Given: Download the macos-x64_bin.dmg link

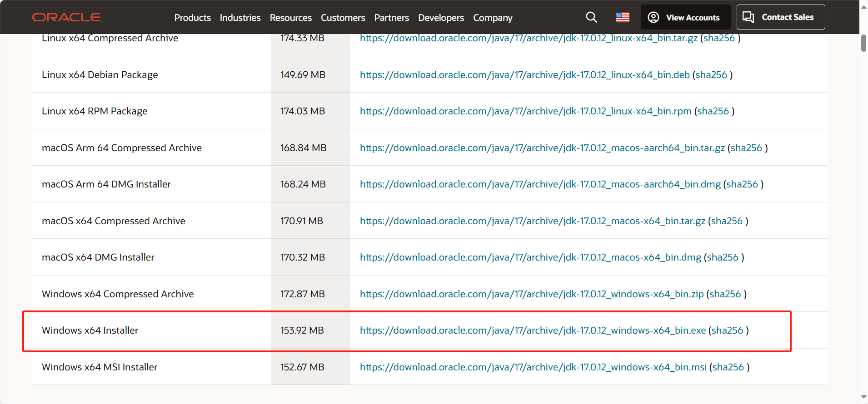Looking at the screenshot, I should pyautogui.click(x=530, y=257).
